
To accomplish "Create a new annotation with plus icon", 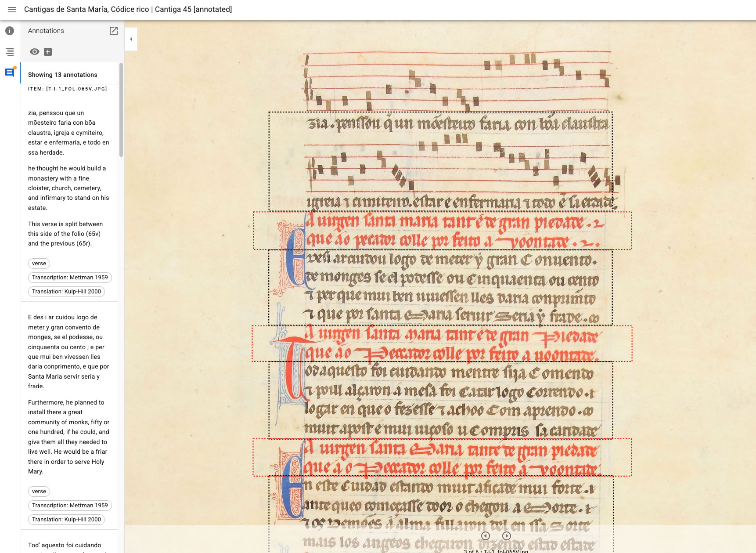I will [x=48, y=52].
